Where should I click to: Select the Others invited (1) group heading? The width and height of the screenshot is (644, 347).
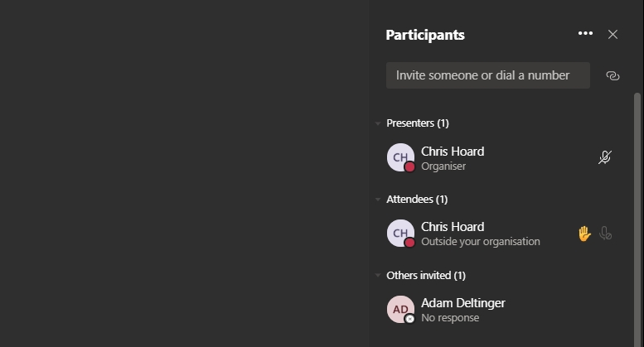[426, 275]
